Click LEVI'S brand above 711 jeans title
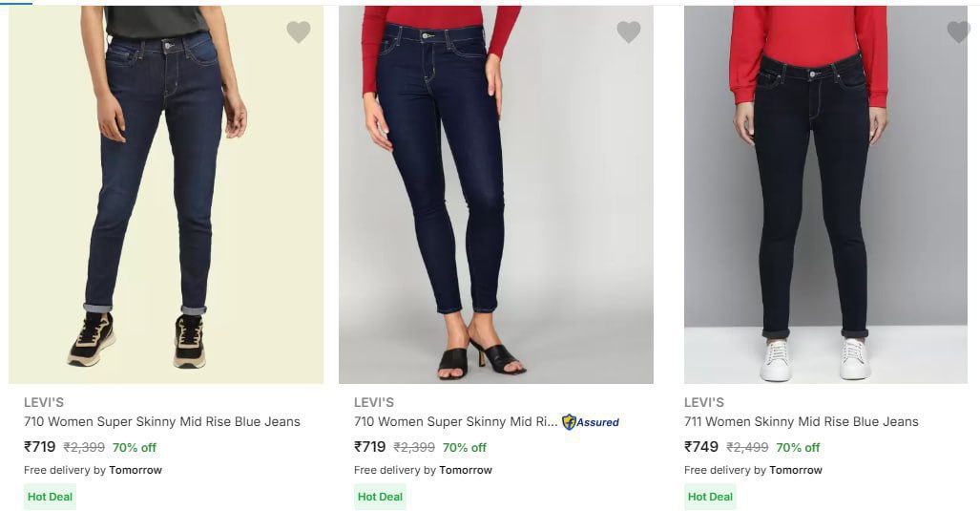Screen dimensions: 980x511 (x=704, y=402)
